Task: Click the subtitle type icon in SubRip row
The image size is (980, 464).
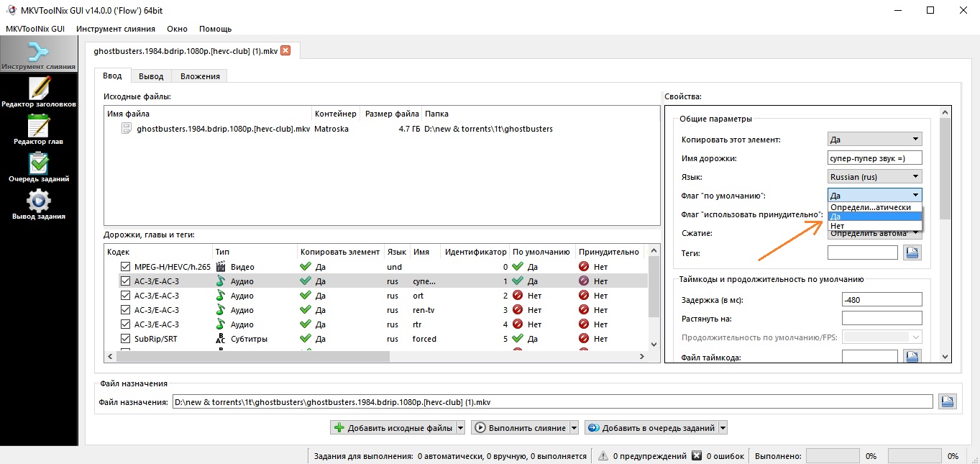Action: pos(221,339)
